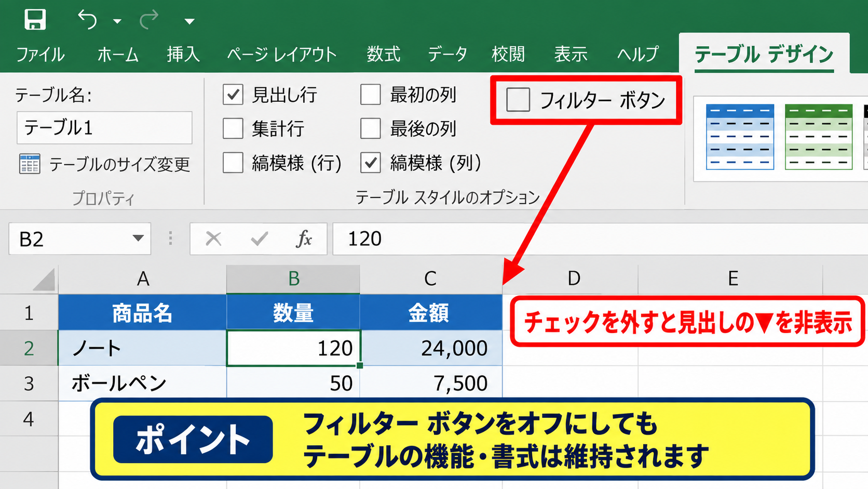Image resolution: width=868 pixels, height=489 pixels.
Task: Switch to the 数式 tab
Action: coord(384,54)
